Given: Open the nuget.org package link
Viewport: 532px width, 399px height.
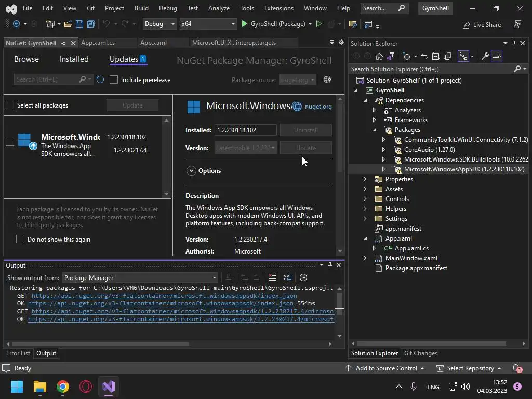Looking at the screenshot, I should (318, 106).
